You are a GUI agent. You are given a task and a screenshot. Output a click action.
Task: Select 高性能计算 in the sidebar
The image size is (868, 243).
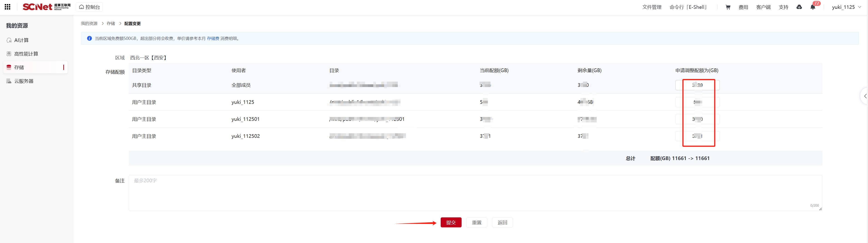[26, 54]
